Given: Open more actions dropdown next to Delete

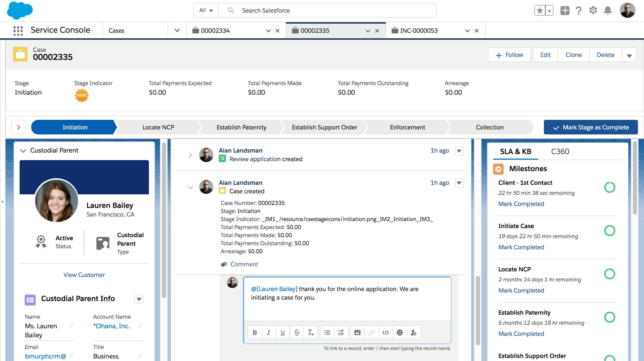Looking at the screenshot, I should 629,55.
